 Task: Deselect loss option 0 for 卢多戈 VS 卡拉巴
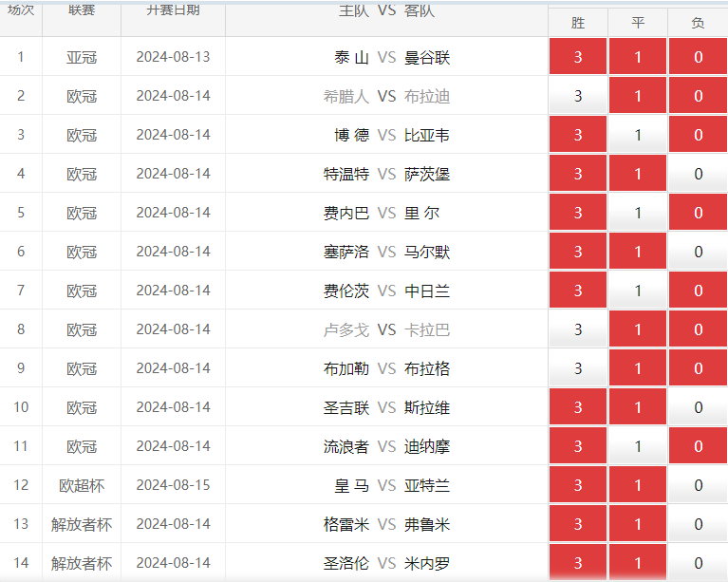[698, 329]
